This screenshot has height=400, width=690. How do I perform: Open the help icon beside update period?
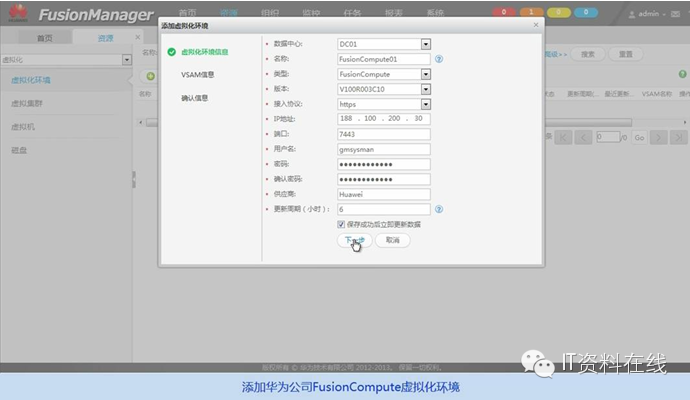click(439, 209)
